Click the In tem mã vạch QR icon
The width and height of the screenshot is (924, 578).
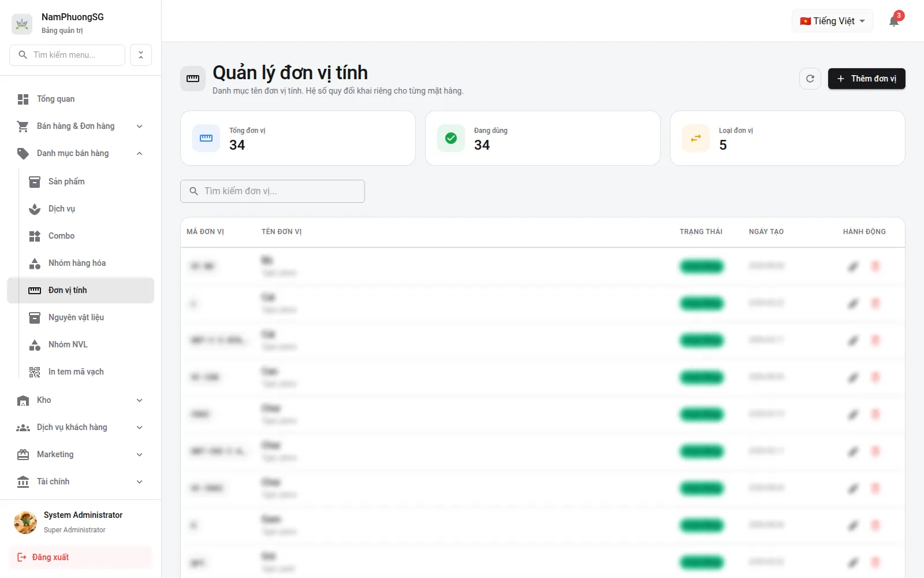pyautogui.click(x=35, y=372)
